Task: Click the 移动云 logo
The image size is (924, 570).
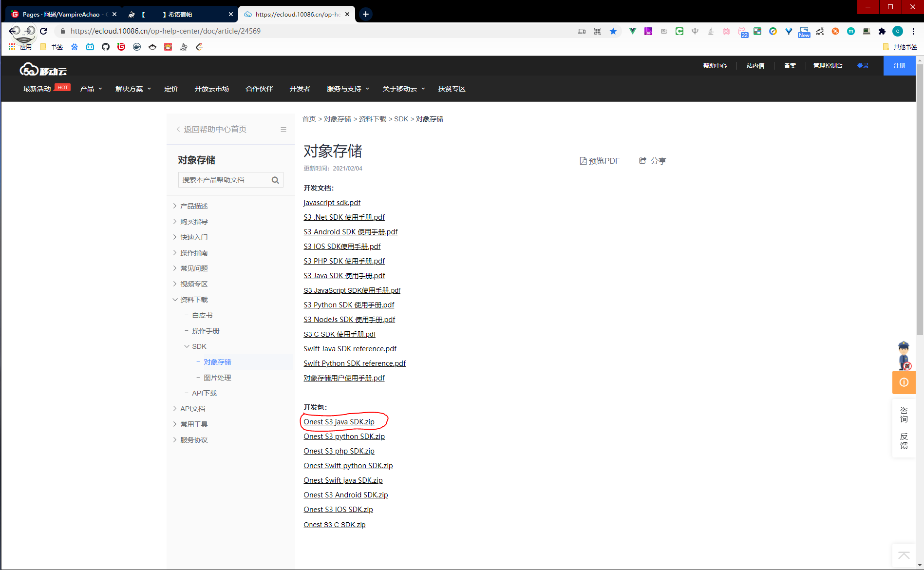Action: (43, 70)
